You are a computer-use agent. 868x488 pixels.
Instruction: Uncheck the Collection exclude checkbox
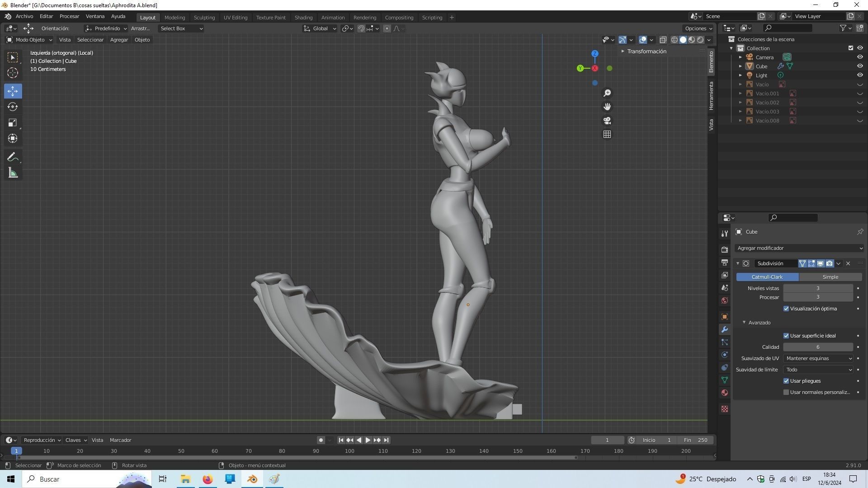(851, 48)
